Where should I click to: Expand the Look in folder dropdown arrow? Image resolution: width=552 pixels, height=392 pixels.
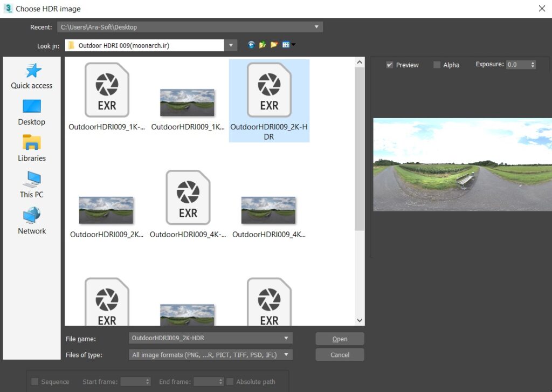231,45
